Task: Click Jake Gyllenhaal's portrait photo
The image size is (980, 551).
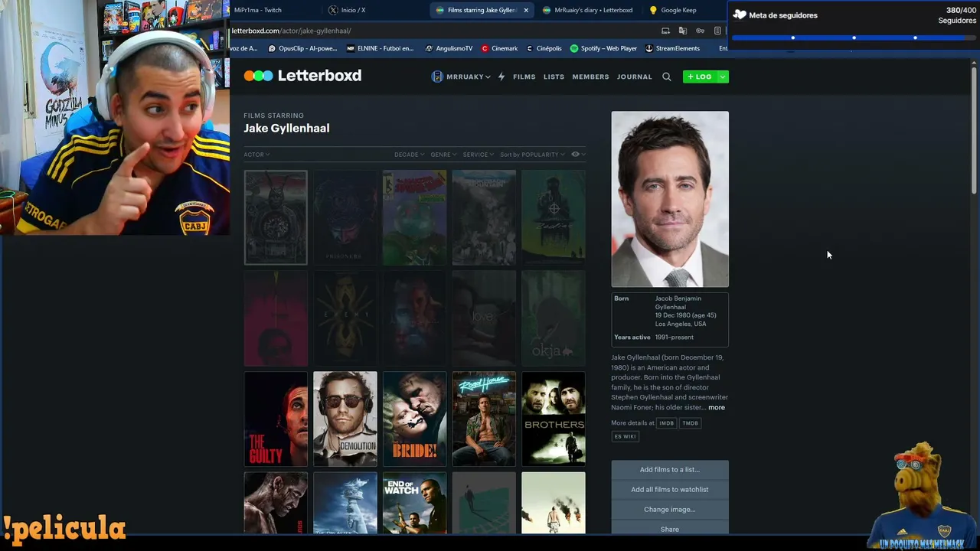Action: (670, 199)
